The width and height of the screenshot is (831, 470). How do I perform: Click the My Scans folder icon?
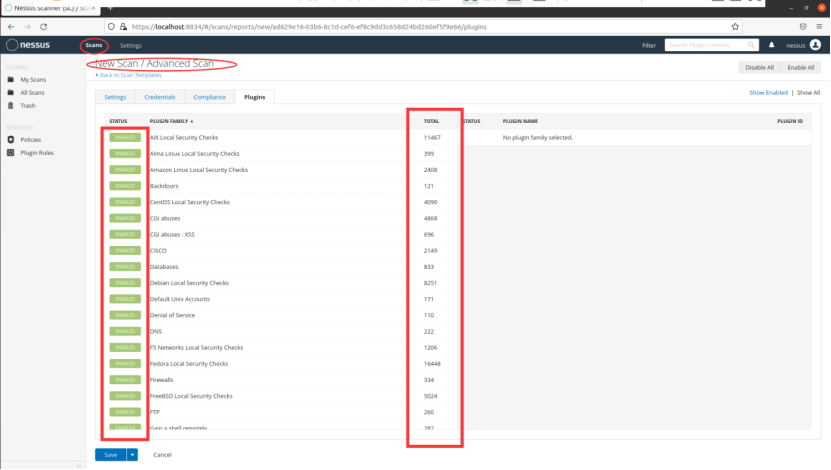pos(11,79)
